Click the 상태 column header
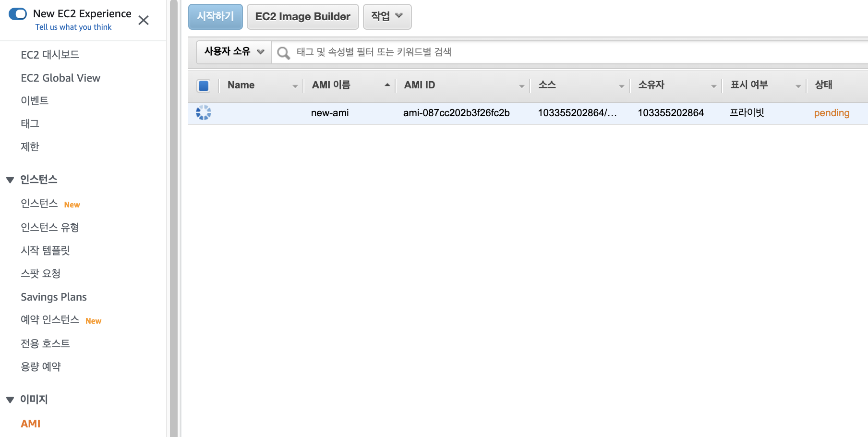 click(824, 85)
